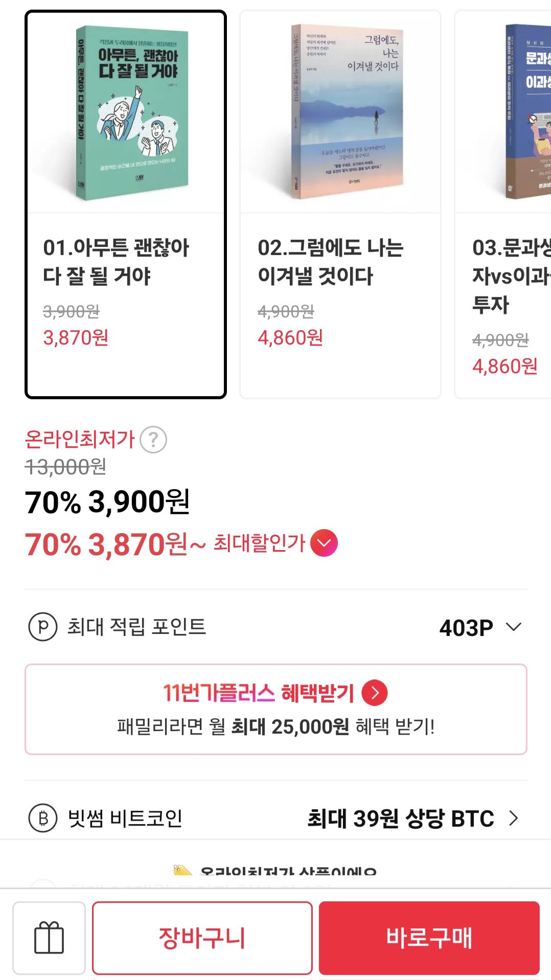Buy now with 바로구매 button

pos(429,938)
